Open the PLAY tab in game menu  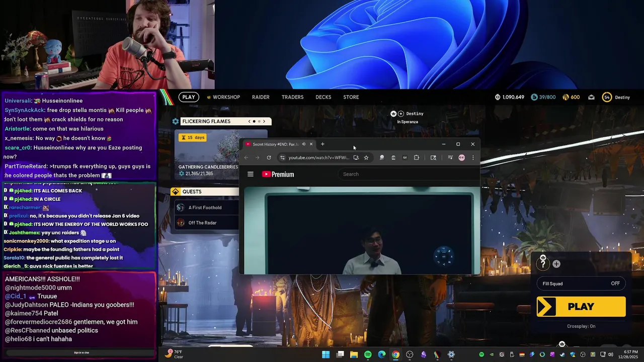(x=189, y=97)
